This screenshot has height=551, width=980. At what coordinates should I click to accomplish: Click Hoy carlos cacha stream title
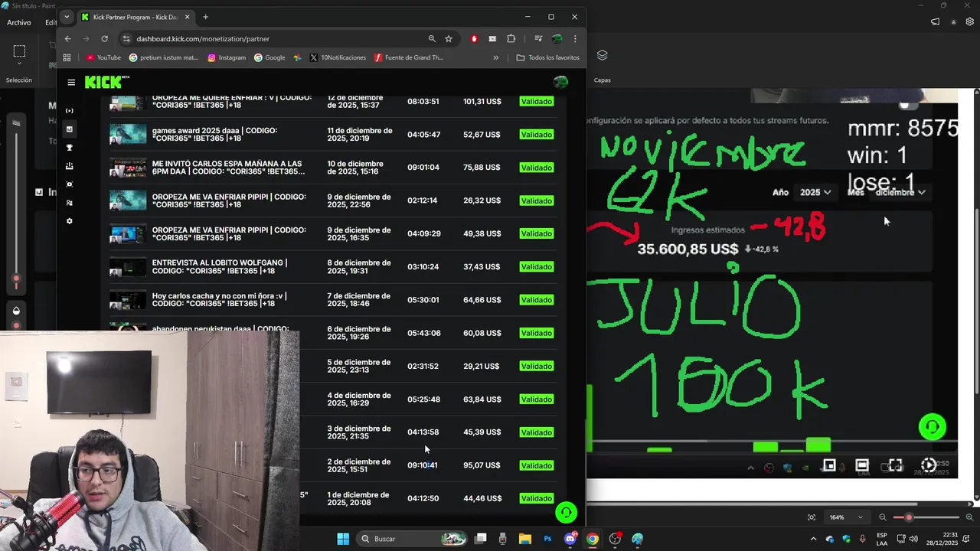click(220, 299)
